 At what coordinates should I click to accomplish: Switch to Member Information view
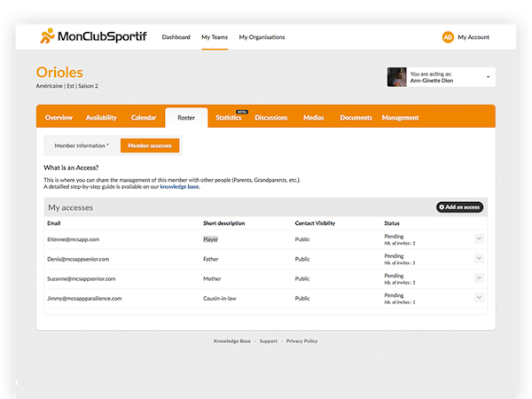coord(82,145)
